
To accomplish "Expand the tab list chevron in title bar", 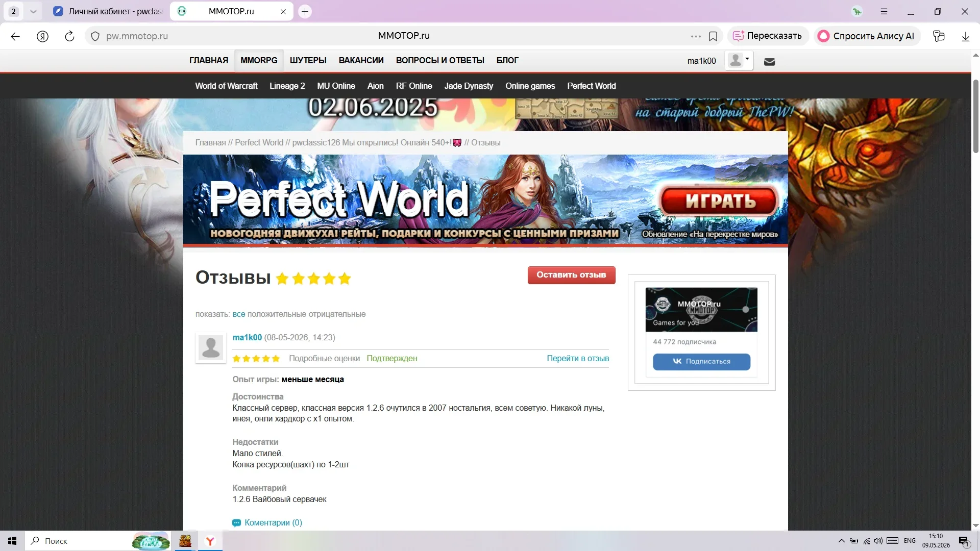I will (x=33, y=11).
